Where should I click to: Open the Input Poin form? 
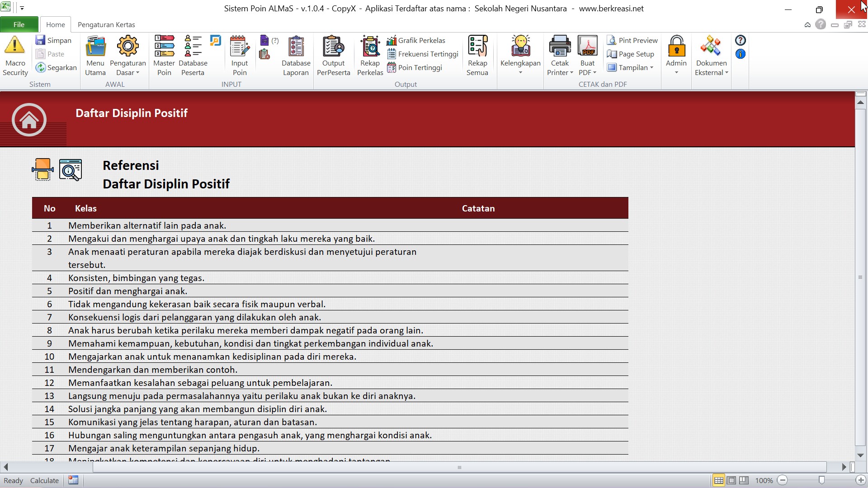click(x=240, y=56)
